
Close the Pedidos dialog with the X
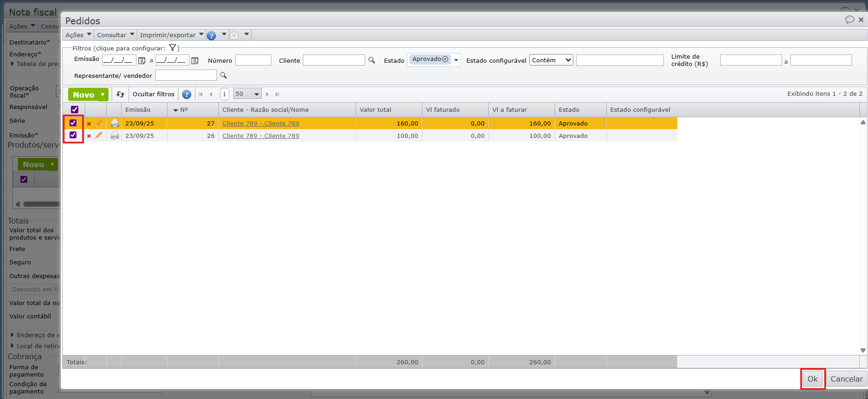[861, 20]
